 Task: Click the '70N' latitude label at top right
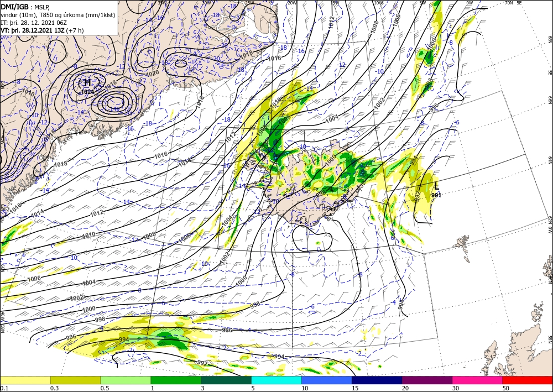[x=509, y=3]
